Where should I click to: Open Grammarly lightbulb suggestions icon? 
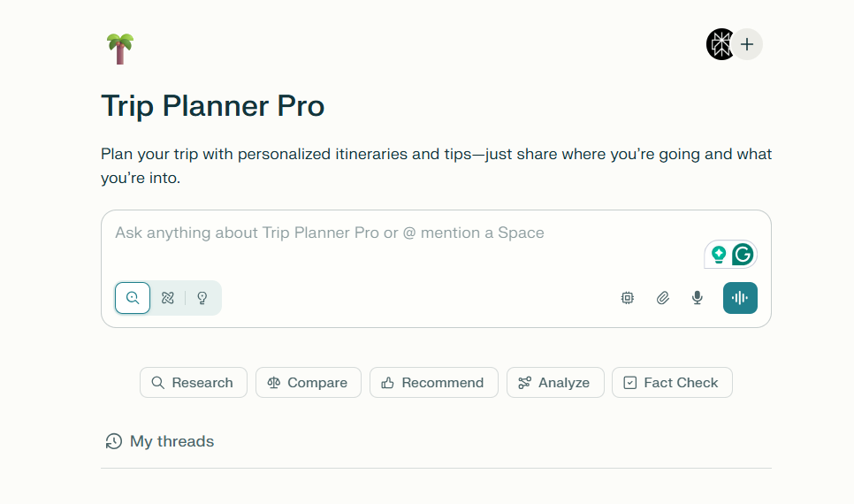pos(719,255)
